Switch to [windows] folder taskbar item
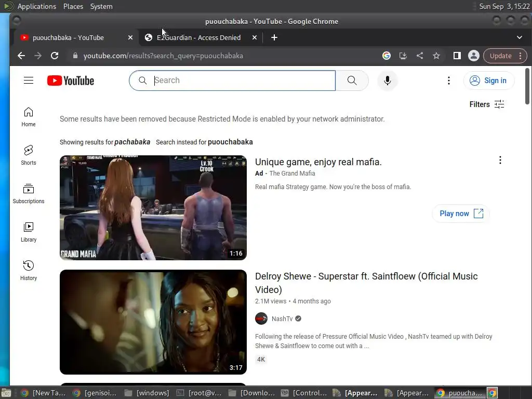Viewport: 532px width, 399px height. (x=148, y=393)
